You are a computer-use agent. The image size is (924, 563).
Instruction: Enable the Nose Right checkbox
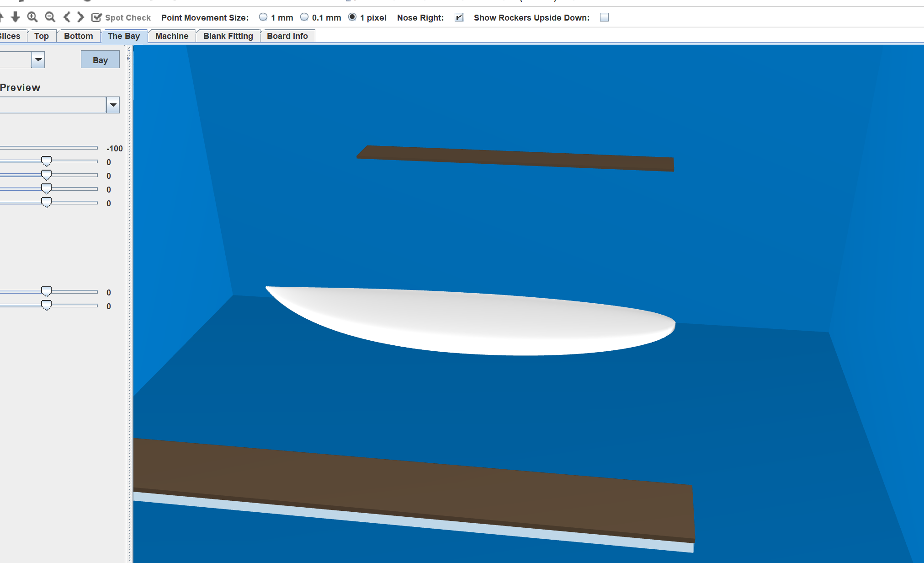tap(458, 17)
